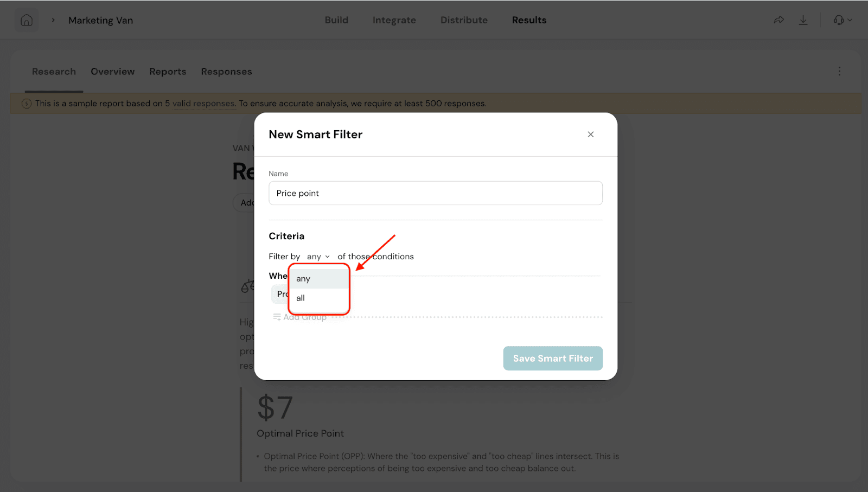Viewport: 868px width, 492px height.
Task: Click the Name field containing "Price point"
Action: (435, 193)
